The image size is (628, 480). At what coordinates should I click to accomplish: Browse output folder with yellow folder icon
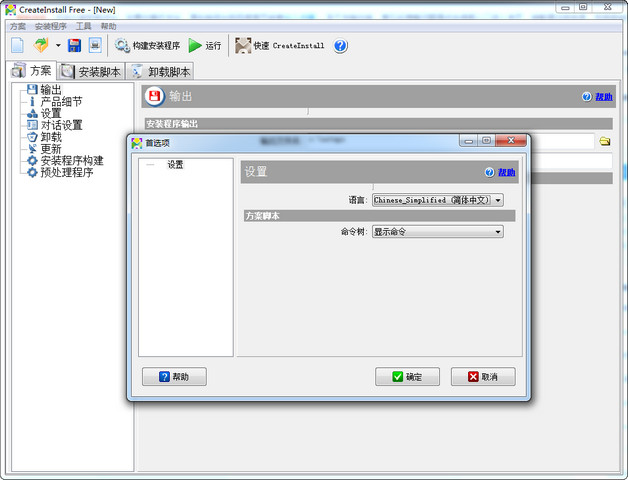click(x=605, y=141)
